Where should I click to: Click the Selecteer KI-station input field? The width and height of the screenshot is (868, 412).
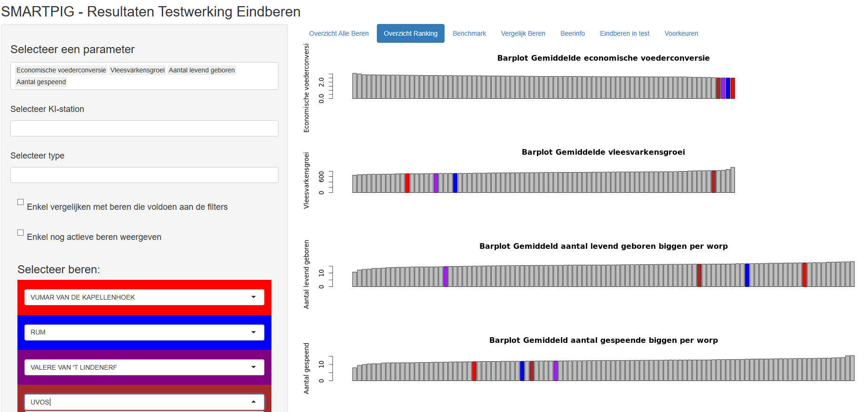[x=144, y=128]
